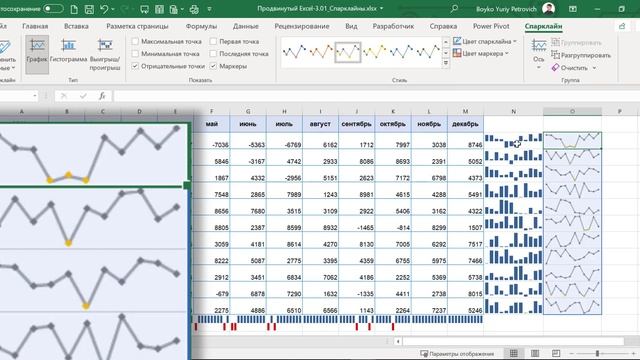The image size is (640, 360).
Task: Click the zoom in plus button
Action: point(634,353)
